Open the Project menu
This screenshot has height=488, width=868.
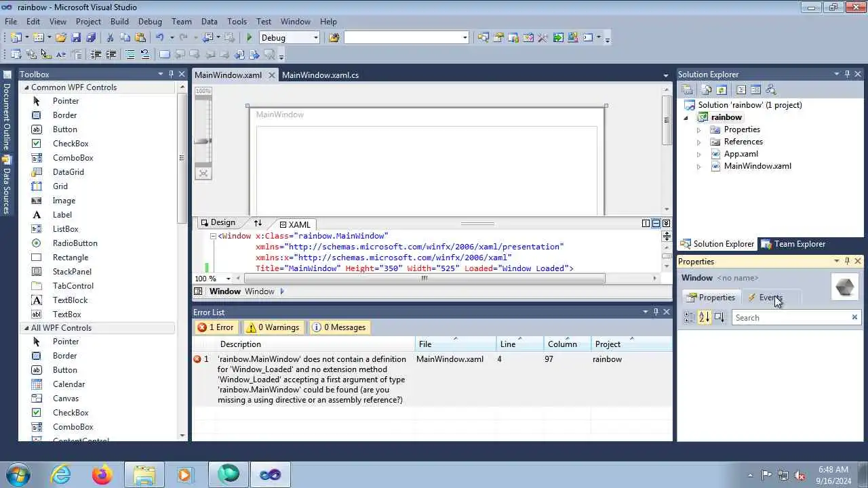tap(88, 22)
